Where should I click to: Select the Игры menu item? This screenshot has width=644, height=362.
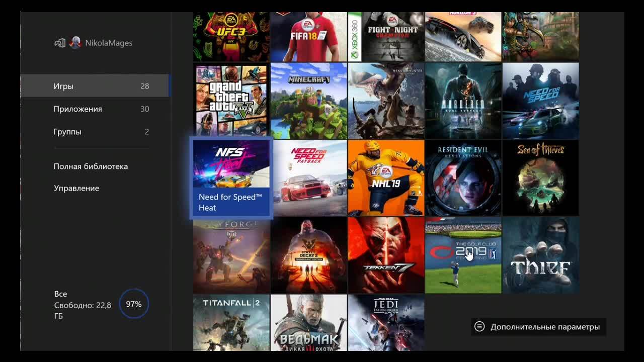tap(95, 86)
